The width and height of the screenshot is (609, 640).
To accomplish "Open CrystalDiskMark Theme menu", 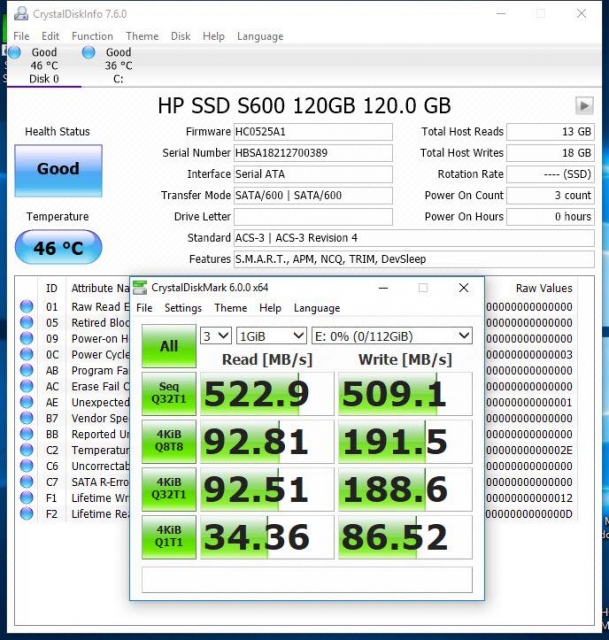I will 231,308.
